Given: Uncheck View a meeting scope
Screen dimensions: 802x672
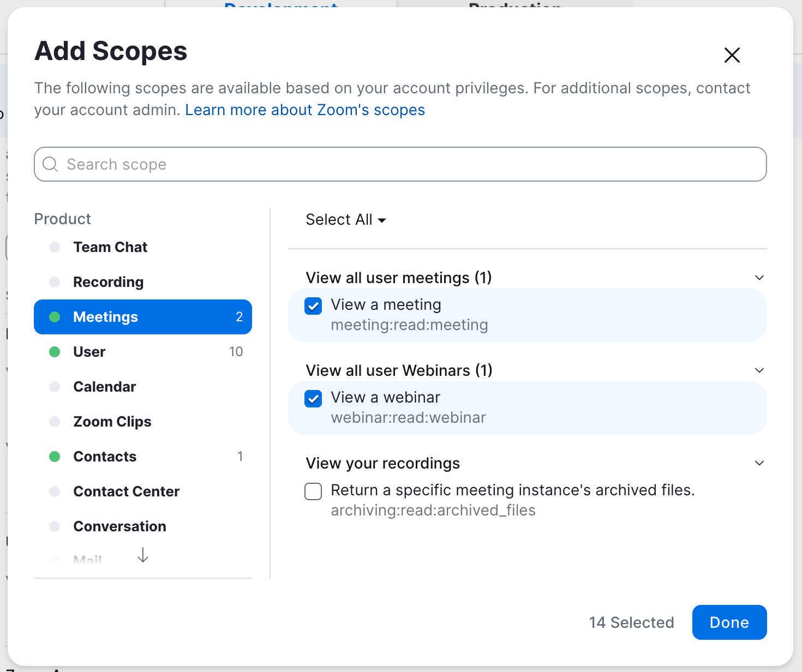Looking at the screenshot, I should [313, 306].
